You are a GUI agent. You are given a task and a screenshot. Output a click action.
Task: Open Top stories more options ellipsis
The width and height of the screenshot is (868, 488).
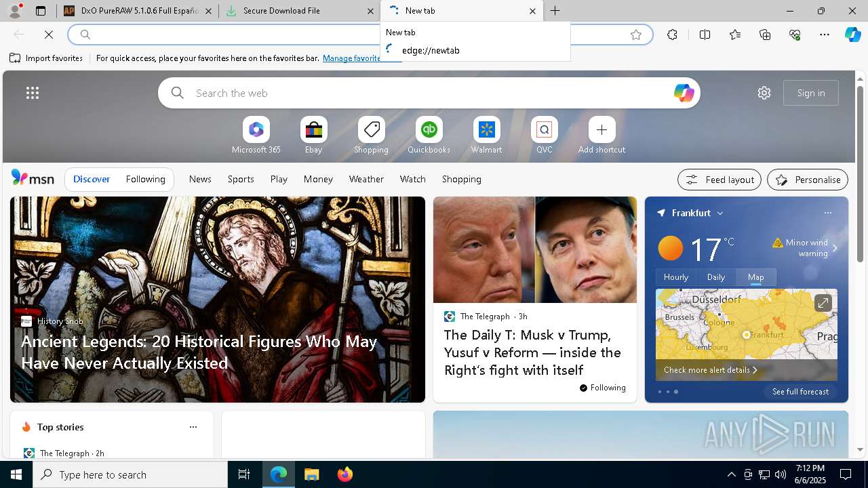click(x=193, y=427)
